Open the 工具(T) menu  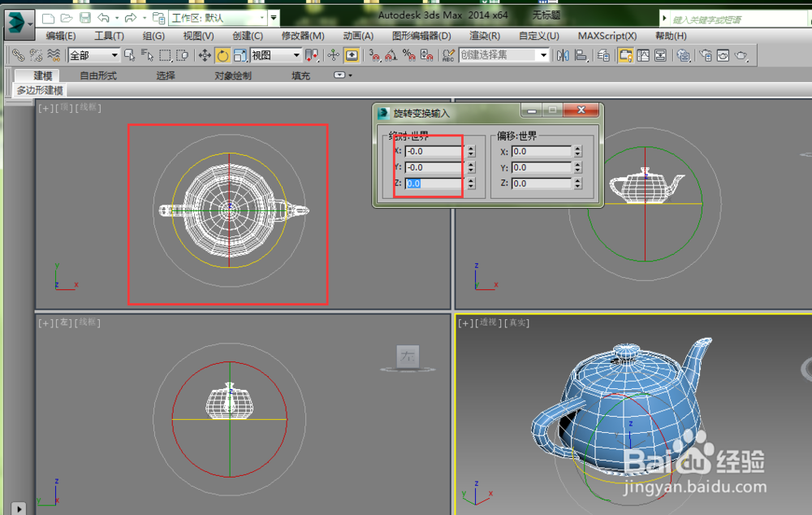[110, 36]
